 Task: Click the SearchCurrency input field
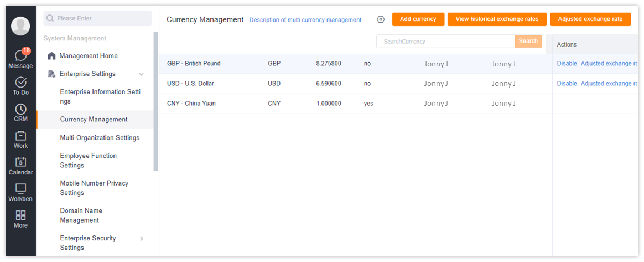click(445, 41)
